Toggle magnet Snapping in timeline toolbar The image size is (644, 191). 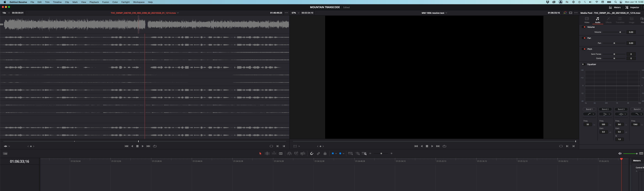tap(311, 153)
